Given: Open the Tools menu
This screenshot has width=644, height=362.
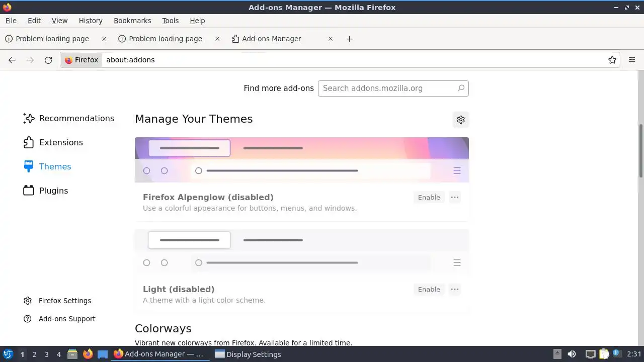Looking at the screenshot, I should pos(170,21).
